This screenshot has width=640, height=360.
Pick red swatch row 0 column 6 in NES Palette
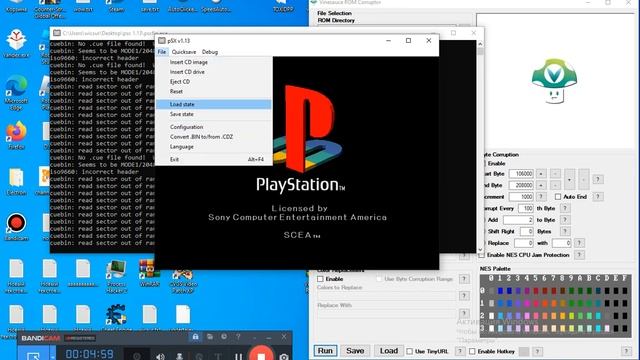click(x=545, y=291)
